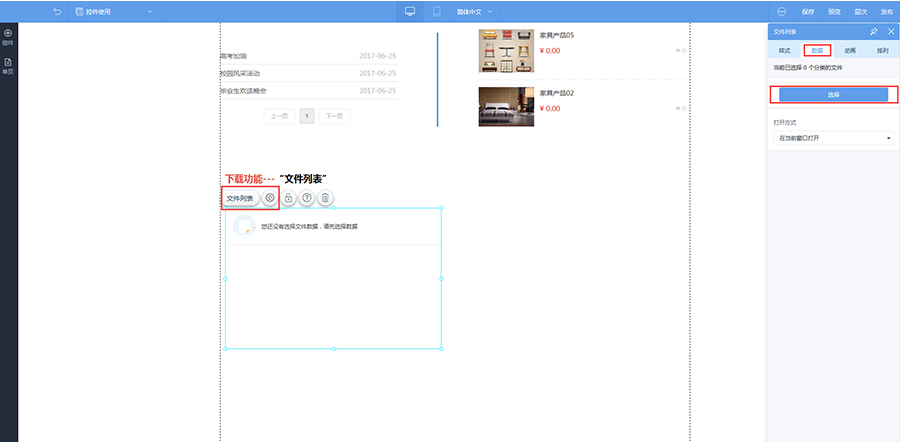Click the 家具产品02 bedroom thumbnail
900x442 pixels.
pyautogui.click(x=506, y=107)
